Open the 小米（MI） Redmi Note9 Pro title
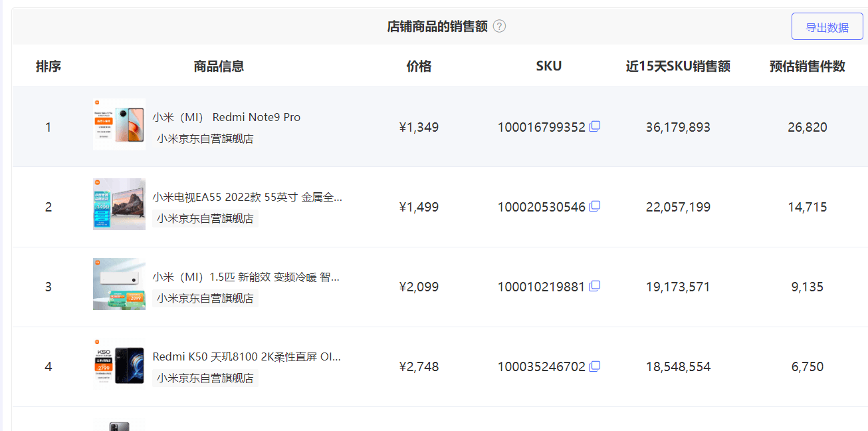868x431 pixels. 226,117
